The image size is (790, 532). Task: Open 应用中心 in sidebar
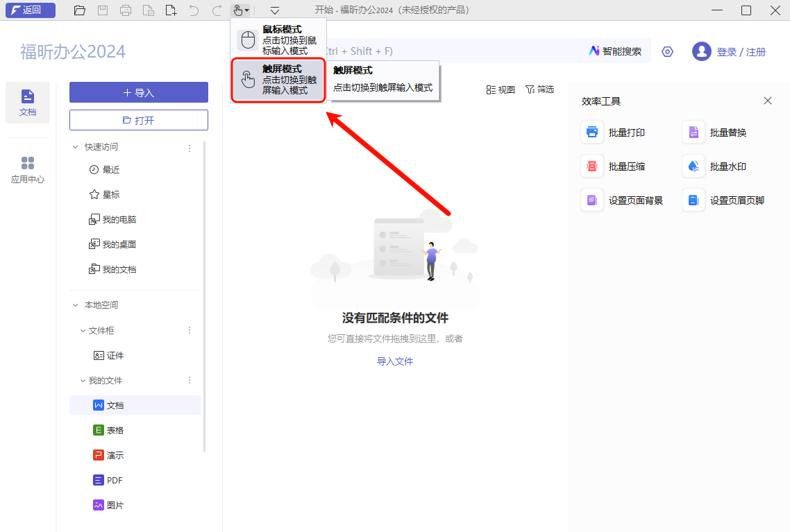[28, 170]
